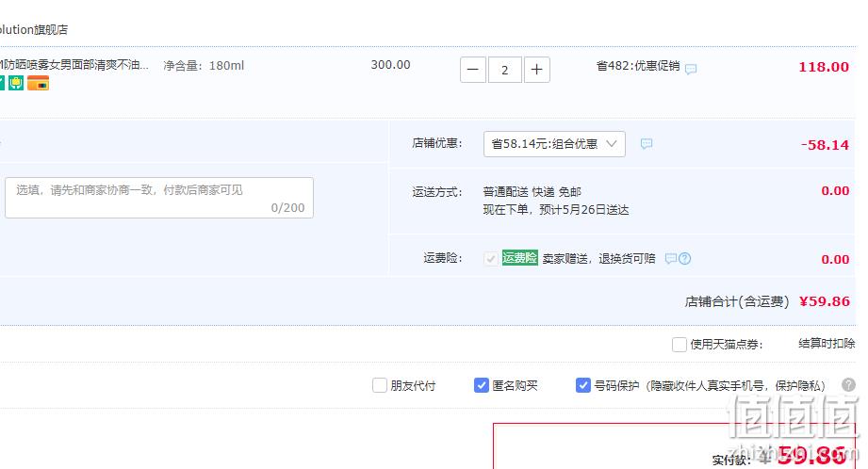
Task: Click the 省482:优惠促销 promotion text
Action: (x=638, y=65)
